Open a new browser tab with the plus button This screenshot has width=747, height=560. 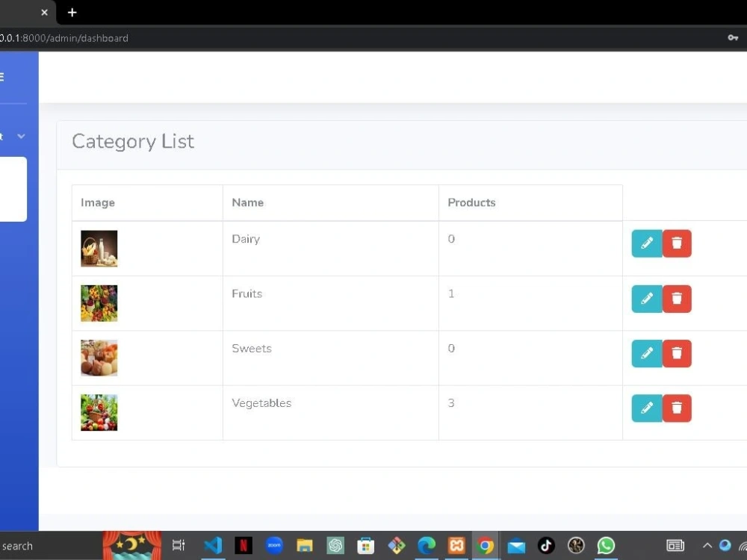point(72,12)
